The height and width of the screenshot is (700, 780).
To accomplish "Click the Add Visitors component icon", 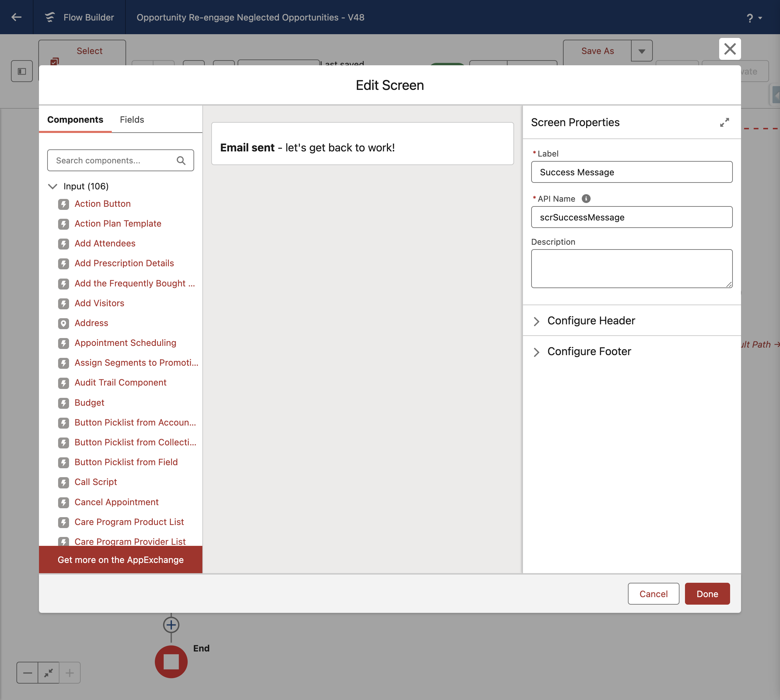I will (x=64, y=304).
